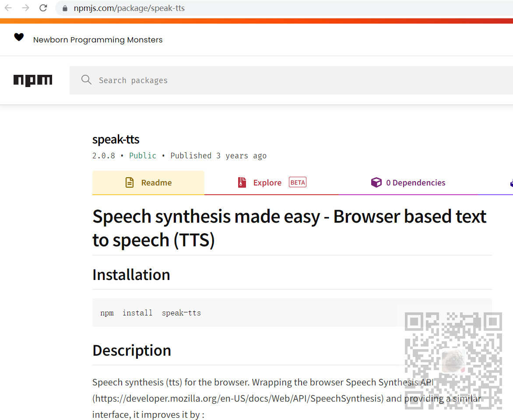Click the Readme document icon
Image resolution: width=513 pixels, height=420 pixels.
point(130,182)
